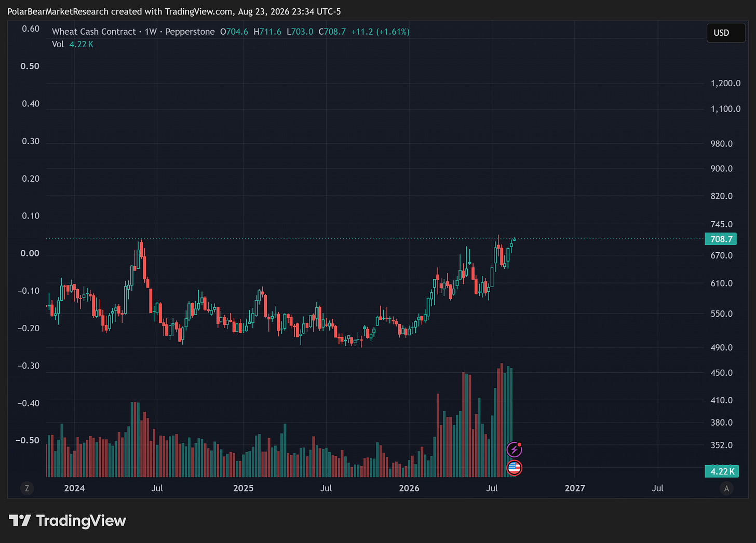Click the teal 708.7 price tag on axis
The width and height of the screenshot is (756, 543).
point(721,239)
